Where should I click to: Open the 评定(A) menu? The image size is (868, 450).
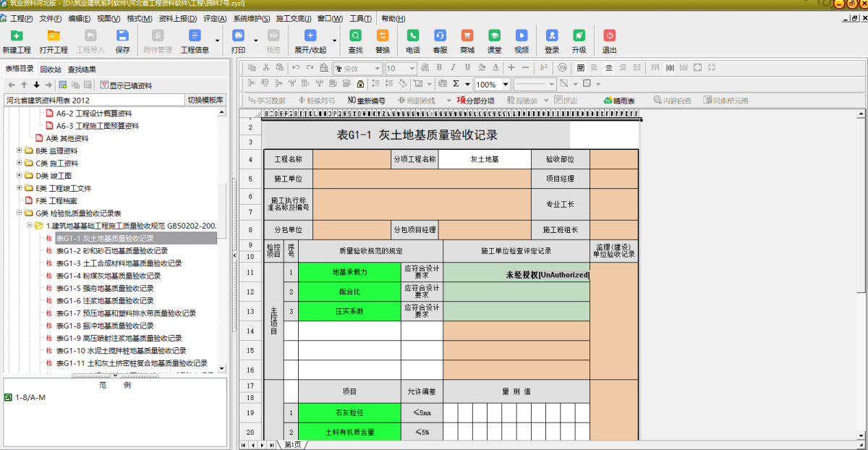215,18
